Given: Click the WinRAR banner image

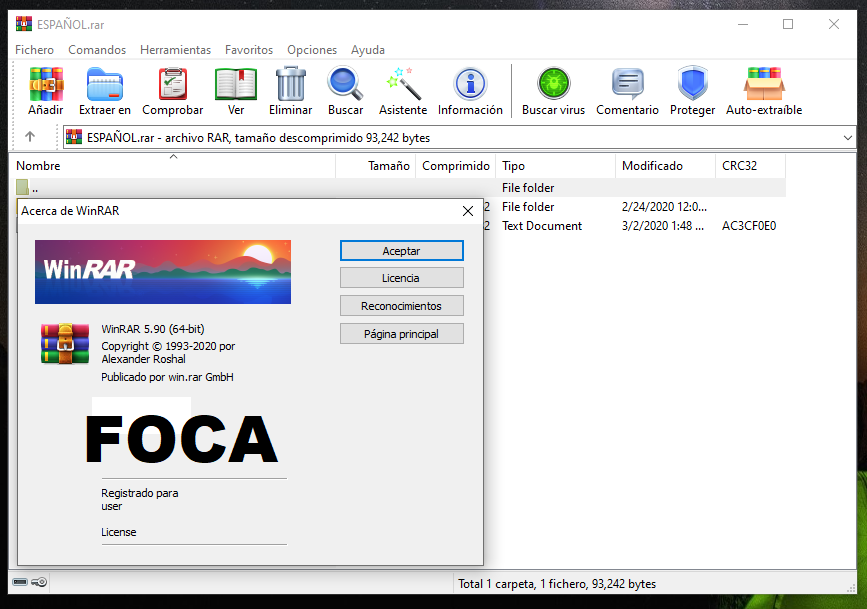Looking at the screenshot, I should tap(163, 272).
